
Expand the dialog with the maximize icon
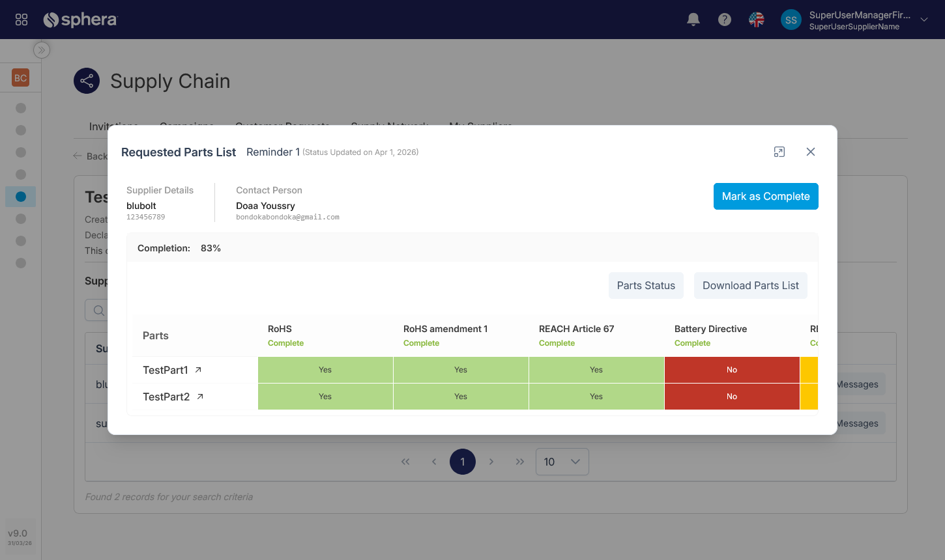(779, 152)
